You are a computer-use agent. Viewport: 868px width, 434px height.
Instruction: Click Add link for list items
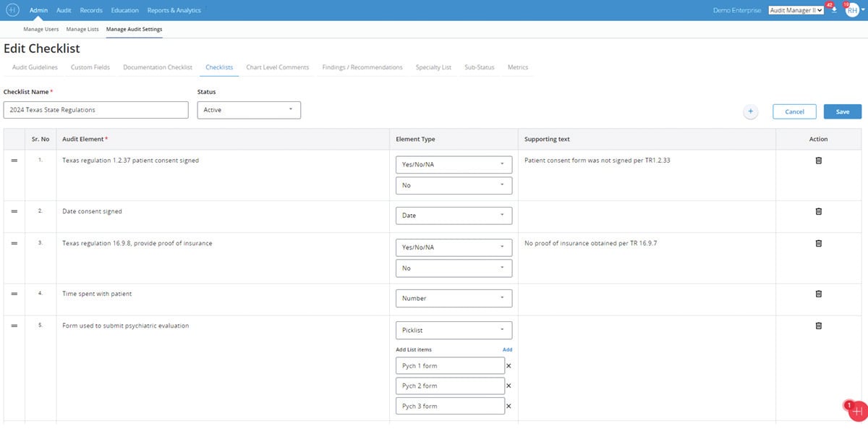coord(507,349)
